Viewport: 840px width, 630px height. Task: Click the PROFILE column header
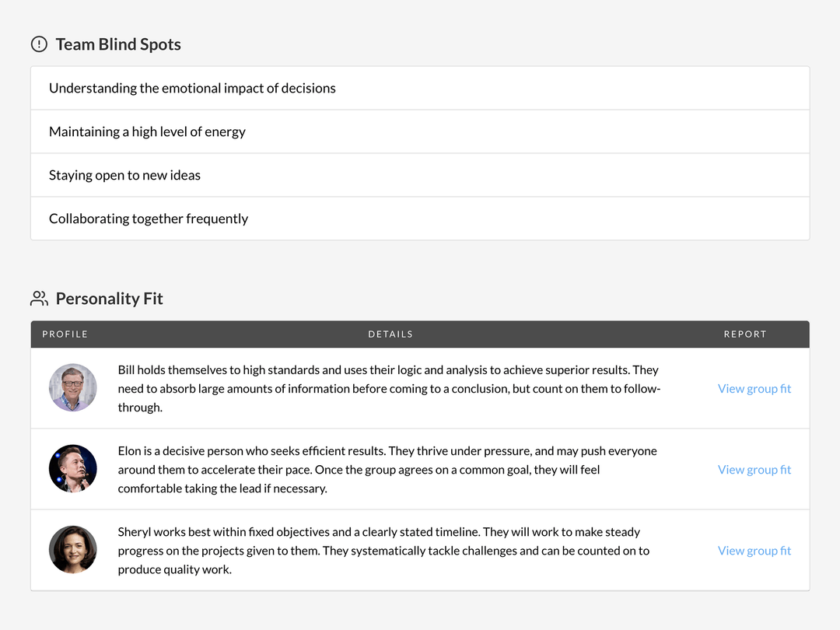tap(65, 334)
